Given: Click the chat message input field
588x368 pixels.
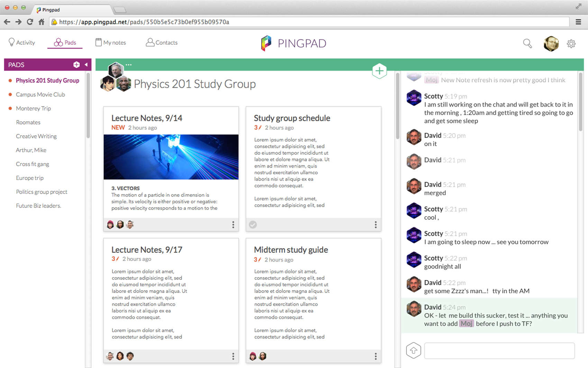Looking at the screenshot, I should (499, 351).
